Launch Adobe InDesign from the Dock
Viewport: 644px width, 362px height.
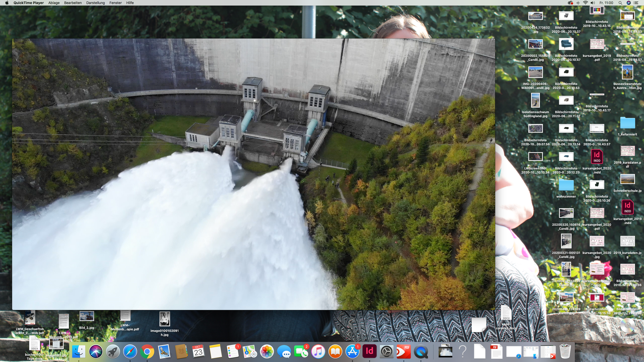pos(369,351)
